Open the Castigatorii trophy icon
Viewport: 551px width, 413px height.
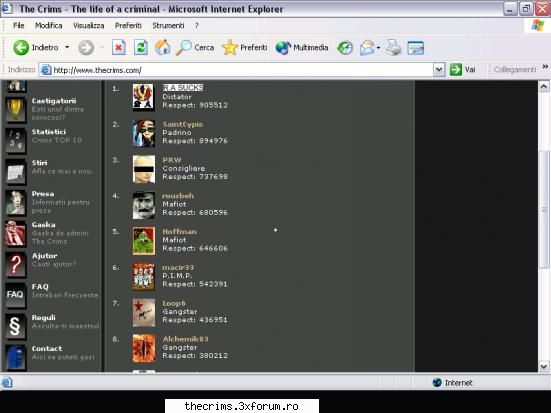tap(15, 109)
